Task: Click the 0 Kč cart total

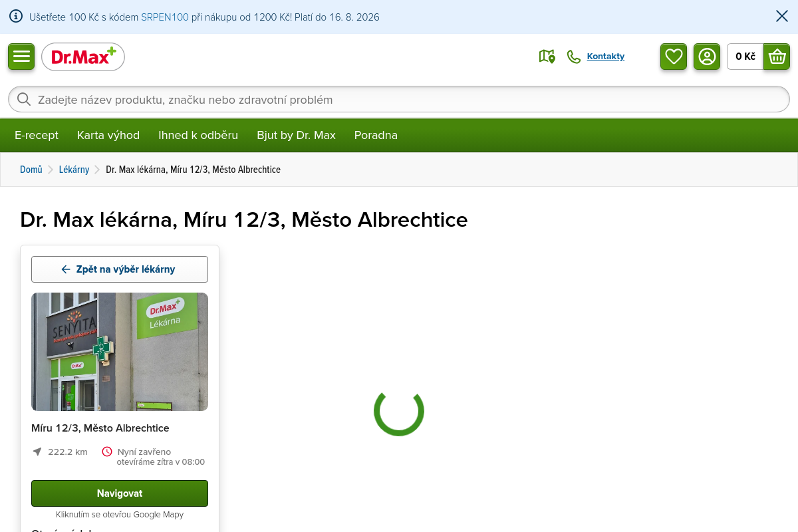Action: coord(745,57)
